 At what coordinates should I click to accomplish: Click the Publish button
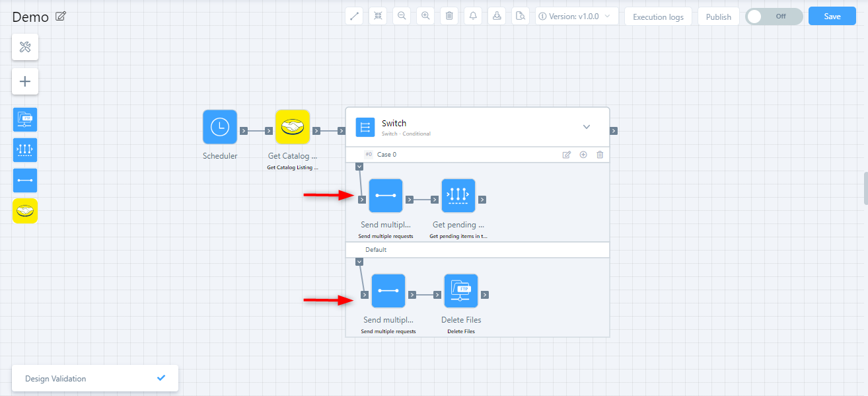pos(718,17)
